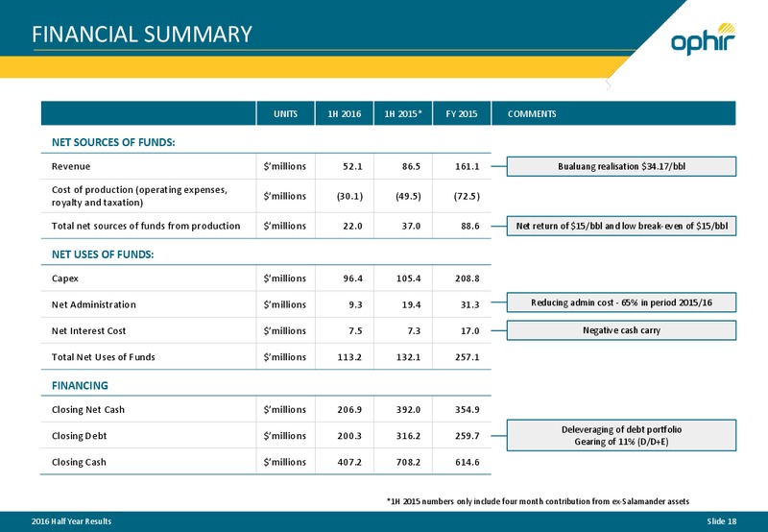The image size is (768, 532).
Task: Click the Bualuang realisation $34.17/bbl comment box
Action: tap(621, 166)
